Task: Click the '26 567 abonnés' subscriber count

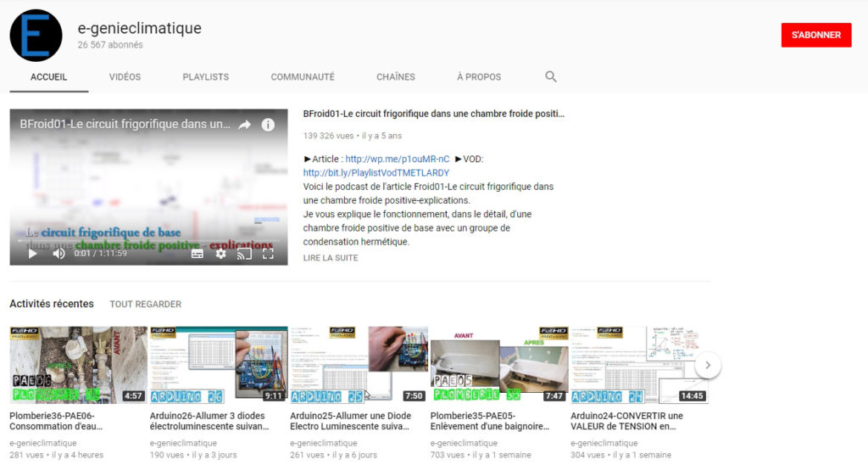Action: 110,45
